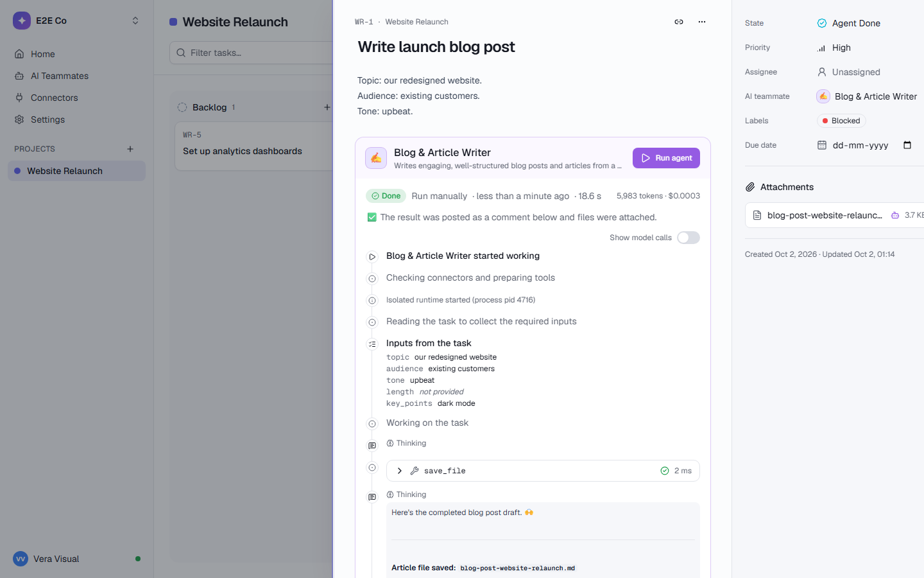Screen dimensions: 924x578
Task: Change AI teammate Blog & Article Writer
Action: 867,96
